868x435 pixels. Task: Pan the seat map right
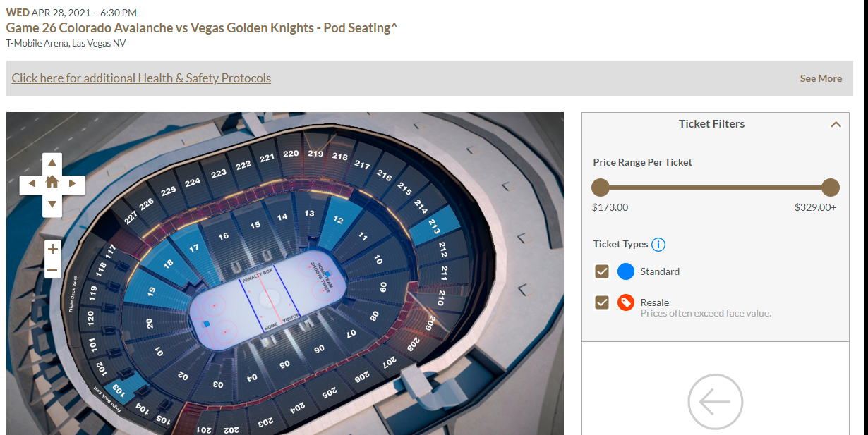73,183
